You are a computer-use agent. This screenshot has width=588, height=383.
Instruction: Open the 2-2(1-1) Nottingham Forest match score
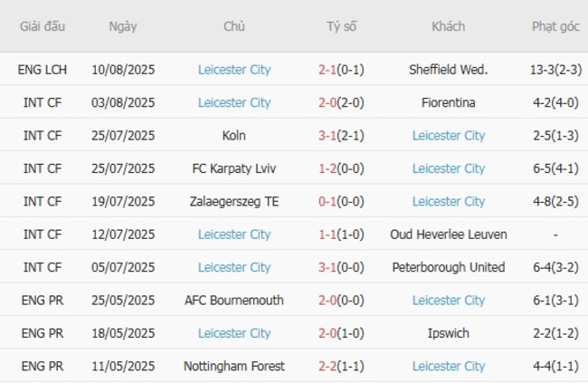[341, 367]
